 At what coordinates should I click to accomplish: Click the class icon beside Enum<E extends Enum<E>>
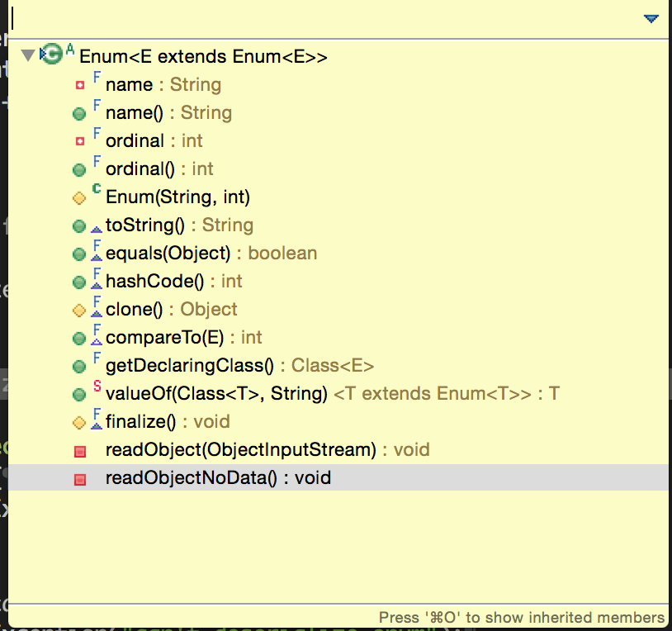(x=55, y=55)
